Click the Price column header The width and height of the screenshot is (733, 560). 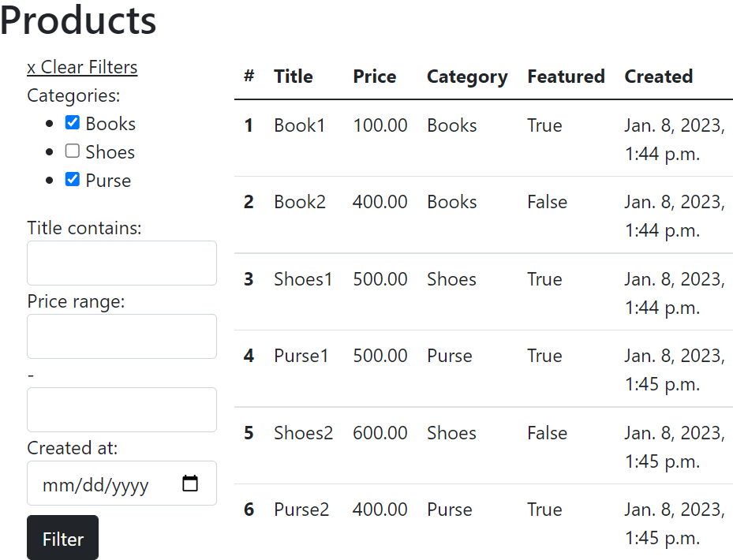(x=375, y=77)
